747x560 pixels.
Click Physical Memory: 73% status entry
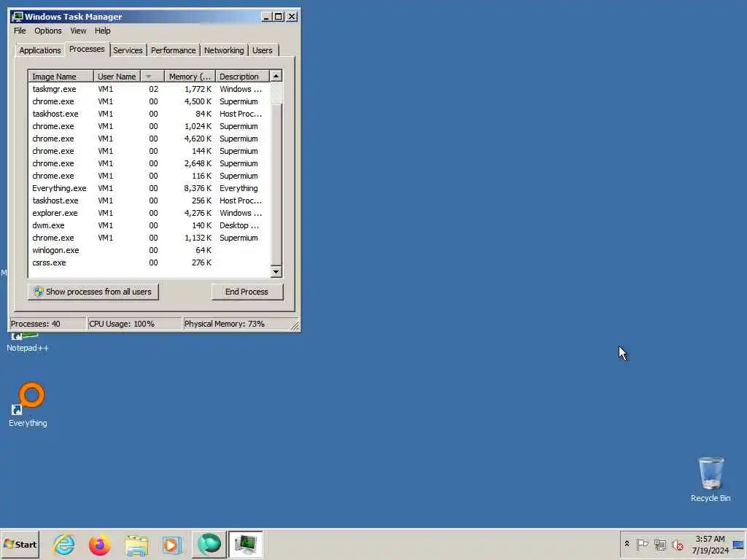tap(236, 324)
